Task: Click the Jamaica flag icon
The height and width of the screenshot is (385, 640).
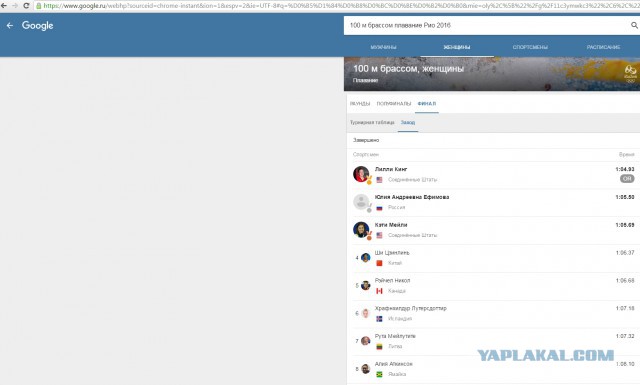Action: point(379,374)
